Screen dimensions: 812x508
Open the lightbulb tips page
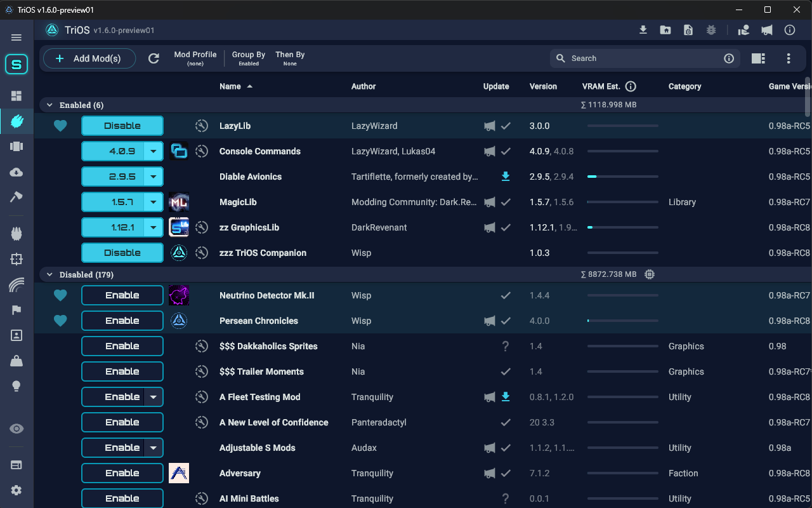pyautogui.click(x=16, y=386)
